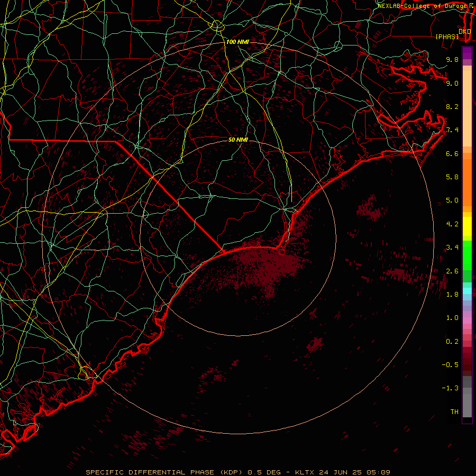Viewport: 476px width, 476px height.
Task: Pick the cyan band of the color scale
Action: coord(467,291)
